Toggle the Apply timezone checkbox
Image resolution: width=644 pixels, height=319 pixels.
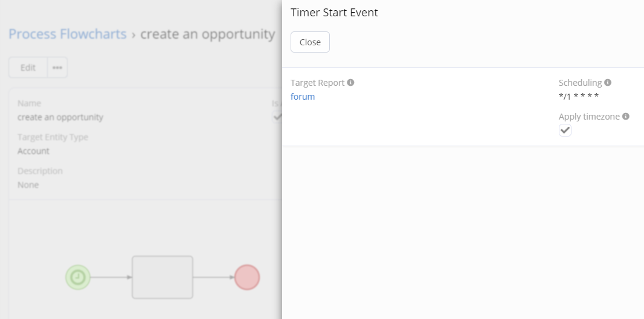click(x=565, y=130)
